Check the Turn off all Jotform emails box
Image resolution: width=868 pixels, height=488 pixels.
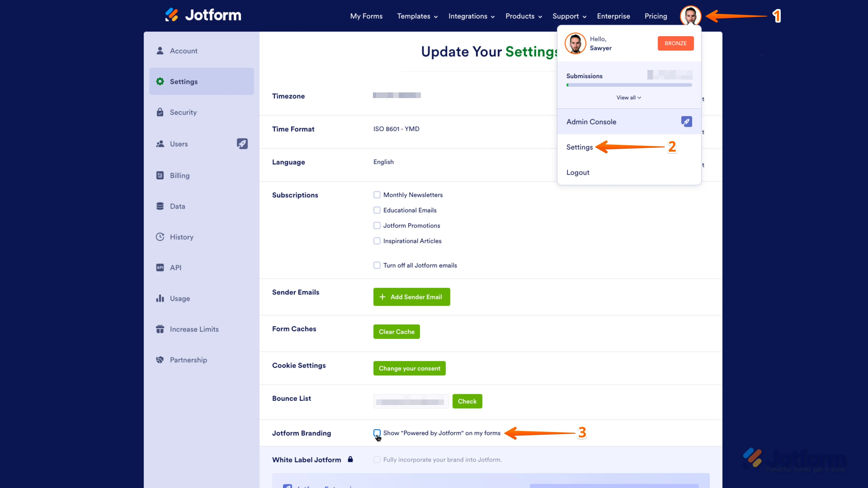click(377, 265)
